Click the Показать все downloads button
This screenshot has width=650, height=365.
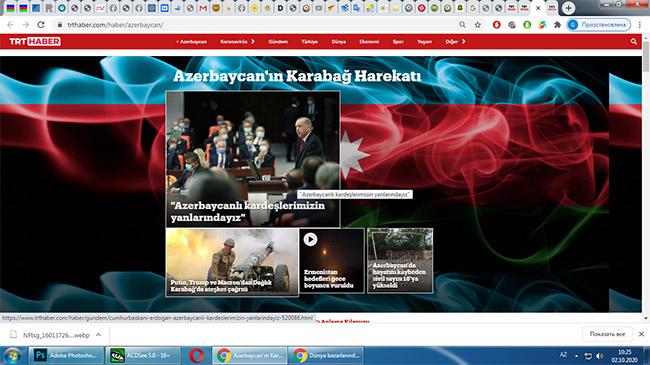(x=607, y=334)
